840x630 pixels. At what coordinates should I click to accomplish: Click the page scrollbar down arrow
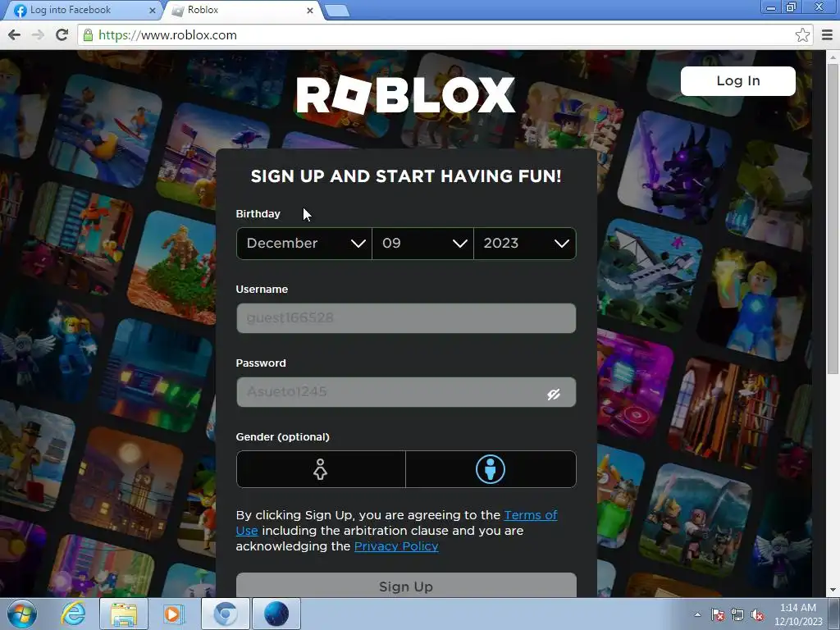point(833,591)
